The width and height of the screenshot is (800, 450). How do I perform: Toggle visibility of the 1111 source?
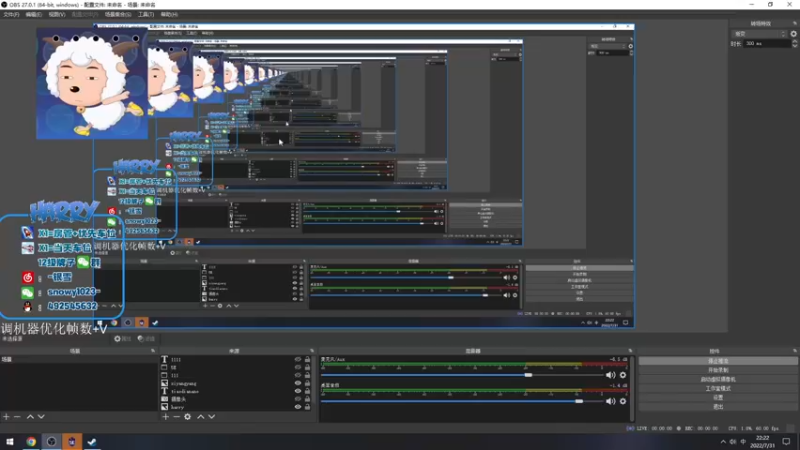pos(298,360)
